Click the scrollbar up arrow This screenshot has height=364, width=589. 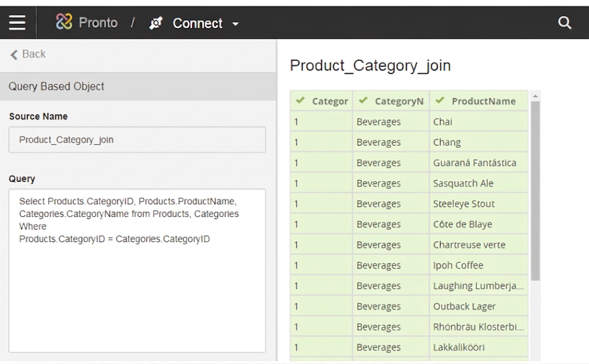pyautogui.click(x=536, y=96)
